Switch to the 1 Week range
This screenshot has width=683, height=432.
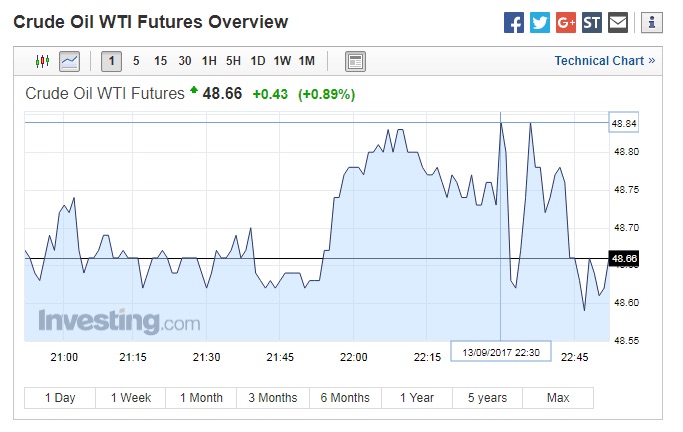click(131, 398)
